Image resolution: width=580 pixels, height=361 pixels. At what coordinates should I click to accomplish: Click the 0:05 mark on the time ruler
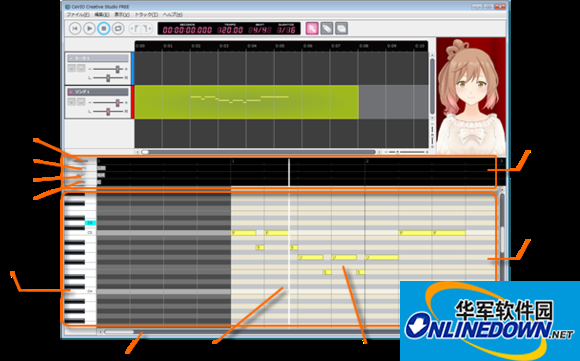(x=280, y=46)
